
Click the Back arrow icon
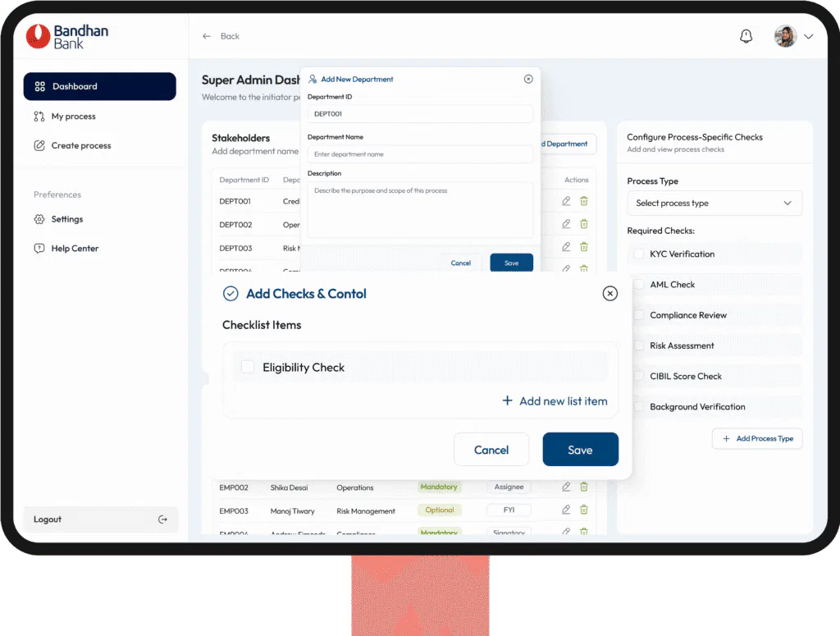click(x=206, y=36)
